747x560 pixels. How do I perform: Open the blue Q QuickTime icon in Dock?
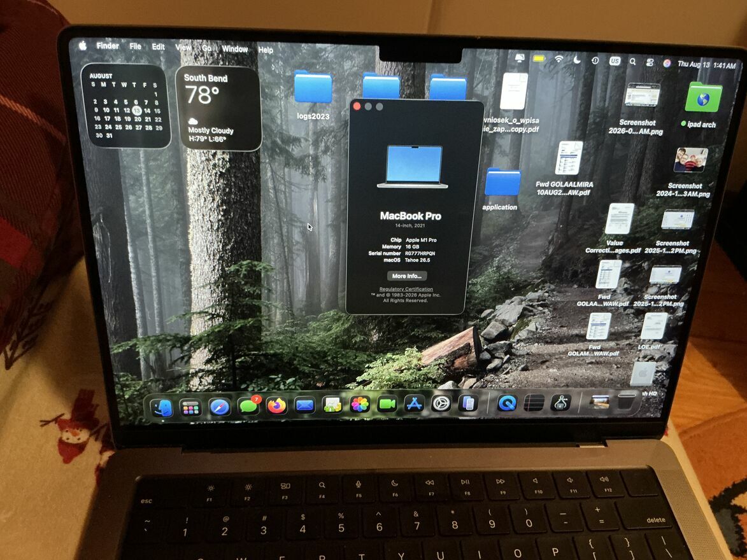pos(507,403)
